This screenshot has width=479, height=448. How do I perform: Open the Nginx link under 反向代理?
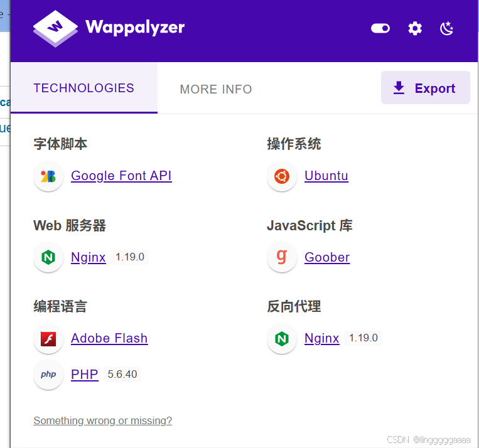(321, 339)
